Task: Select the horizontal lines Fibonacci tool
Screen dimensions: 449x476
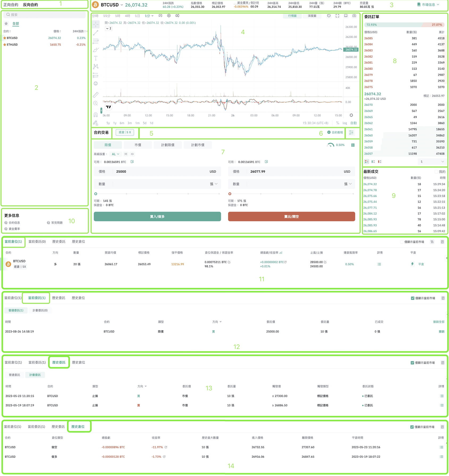Action: pos(96,41)
